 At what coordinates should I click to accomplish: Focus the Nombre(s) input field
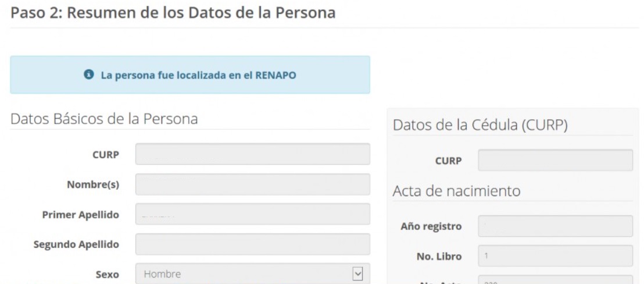pyautogui.click(x=252, y=184)
